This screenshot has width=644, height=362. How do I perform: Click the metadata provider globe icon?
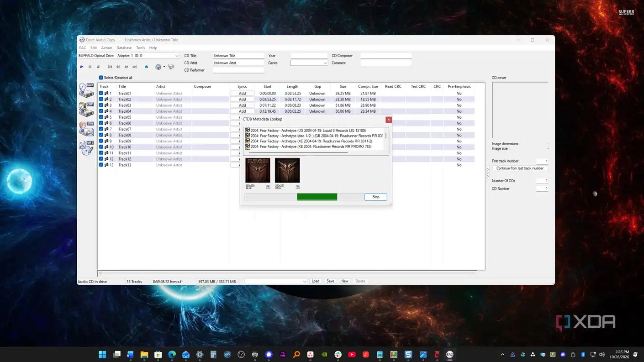point(158,67)
